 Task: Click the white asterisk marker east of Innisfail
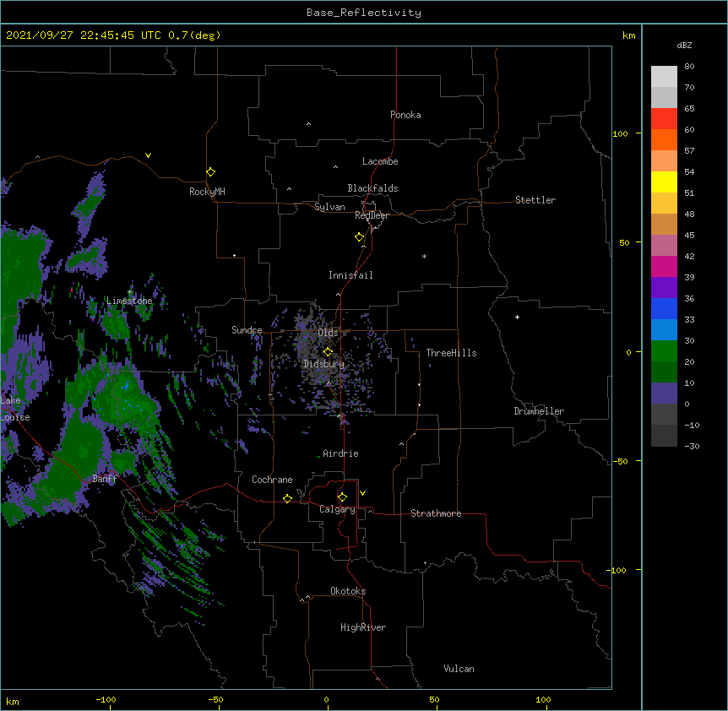[x=424, y=256]
